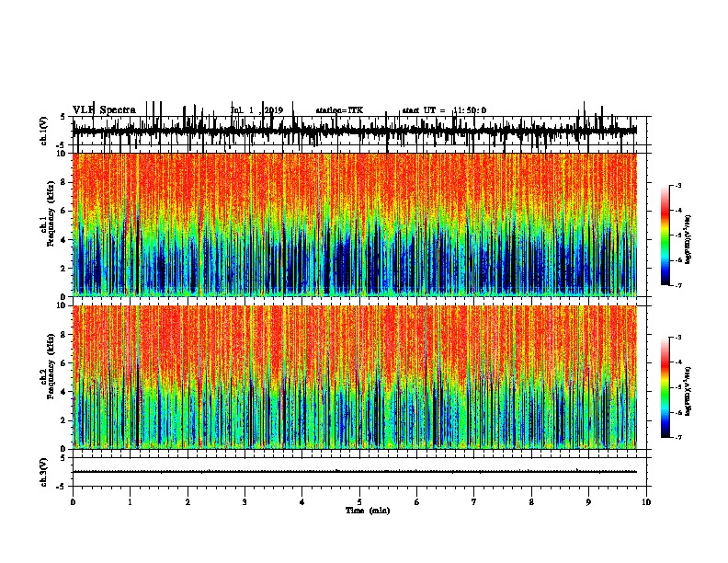
Task: Click the "-3" value on ch.1 color bar
Action: pos(677,186)
